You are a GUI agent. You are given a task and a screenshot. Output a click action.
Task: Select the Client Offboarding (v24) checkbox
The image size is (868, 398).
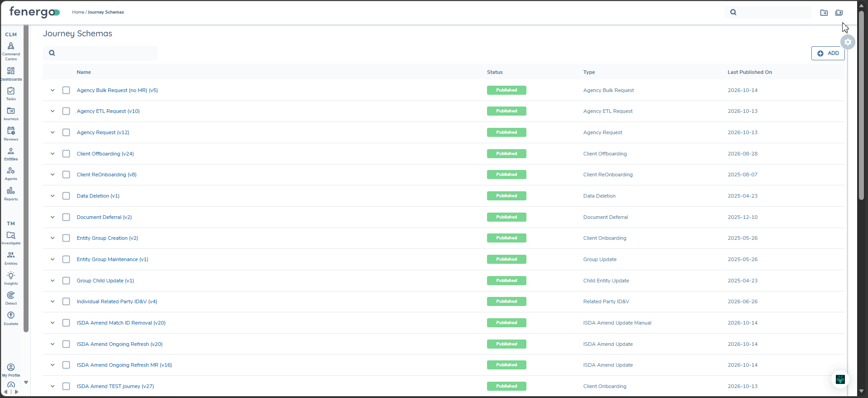click(x=66, y=154)
